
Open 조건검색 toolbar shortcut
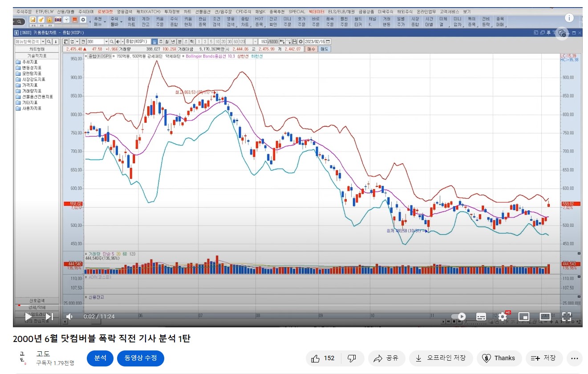(216, 22)
